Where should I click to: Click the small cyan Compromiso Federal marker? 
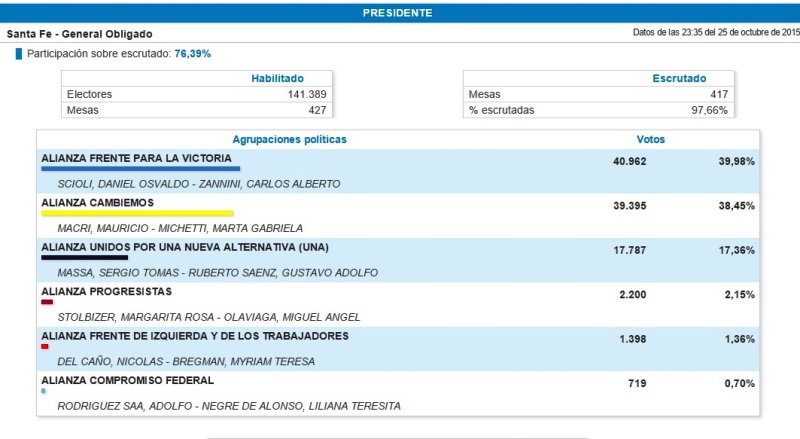coord(43,390)
